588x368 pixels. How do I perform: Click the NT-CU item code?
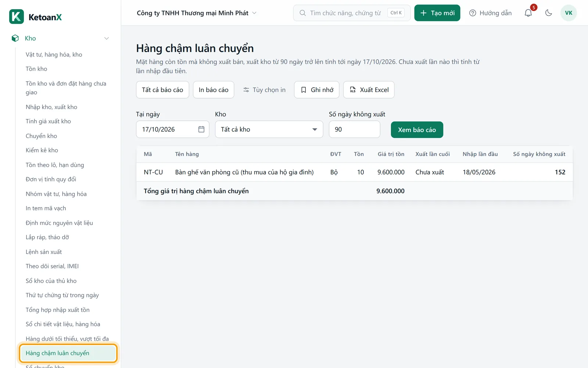point(153,172)
